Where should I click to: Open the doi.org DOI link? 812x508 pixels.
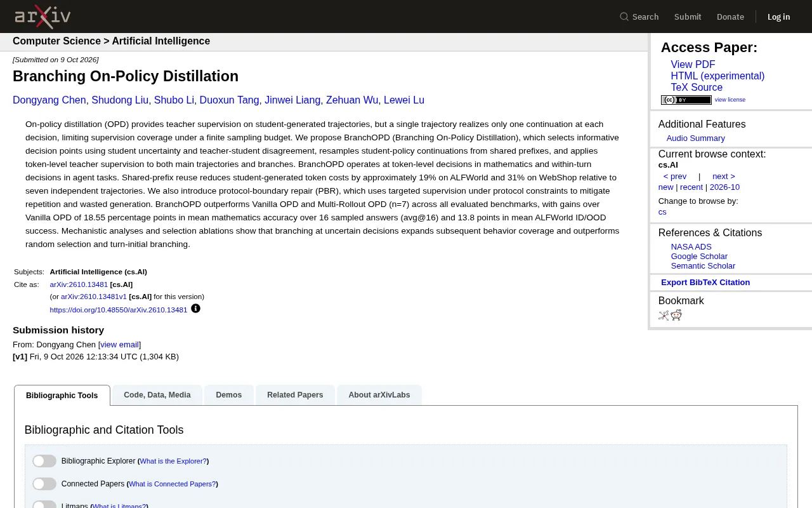(119, 310)
